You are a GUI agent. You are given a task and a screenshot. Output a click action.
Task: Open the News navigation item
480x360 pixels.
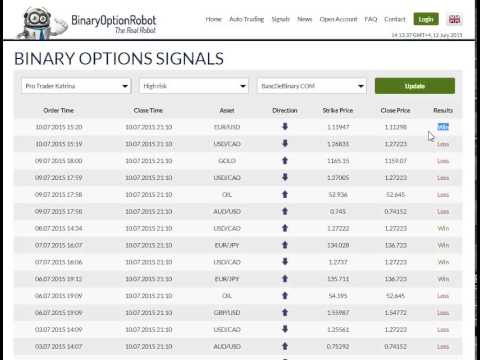304,19
